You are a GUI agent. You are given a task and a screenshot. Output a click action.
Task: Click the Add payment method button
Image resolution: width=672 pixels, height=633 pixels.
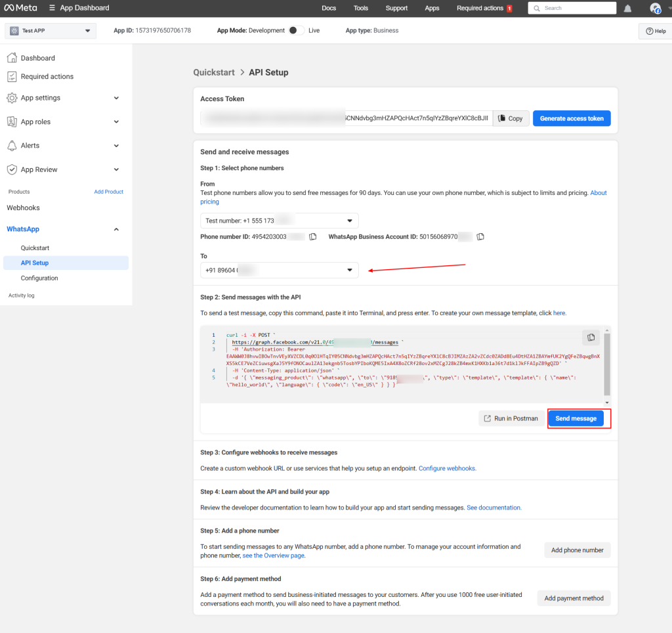(574, 598)
